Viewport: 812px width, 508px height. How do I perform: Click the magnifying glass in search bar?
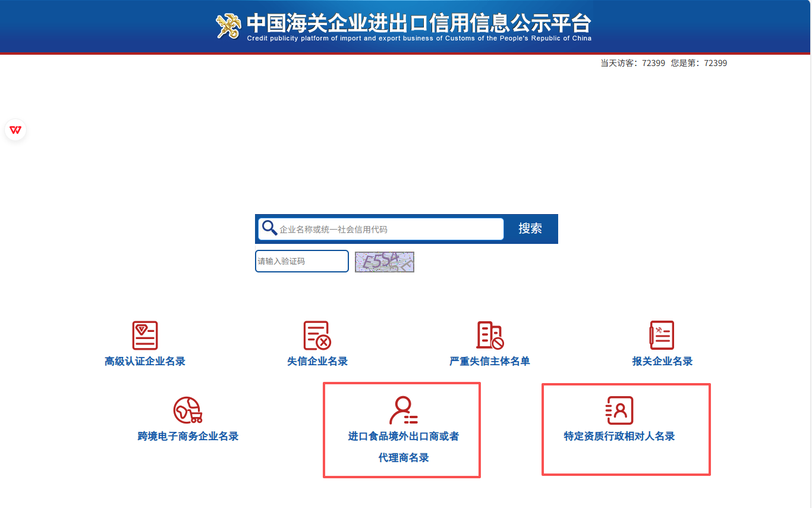coord(270,228)
